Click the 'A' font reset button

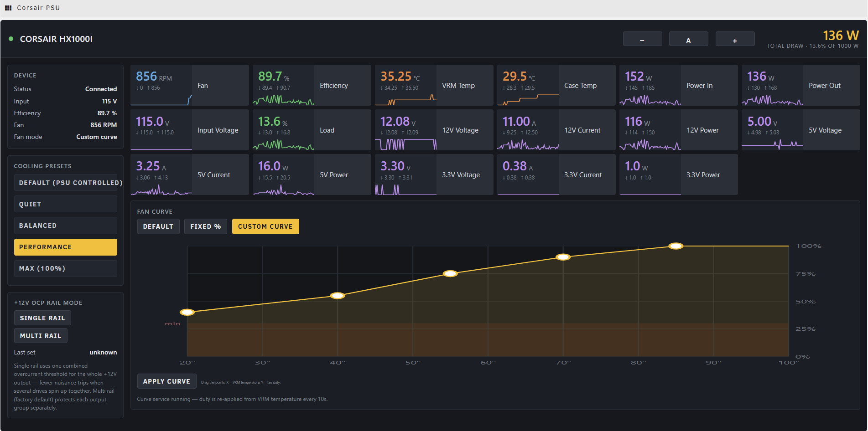688,39
